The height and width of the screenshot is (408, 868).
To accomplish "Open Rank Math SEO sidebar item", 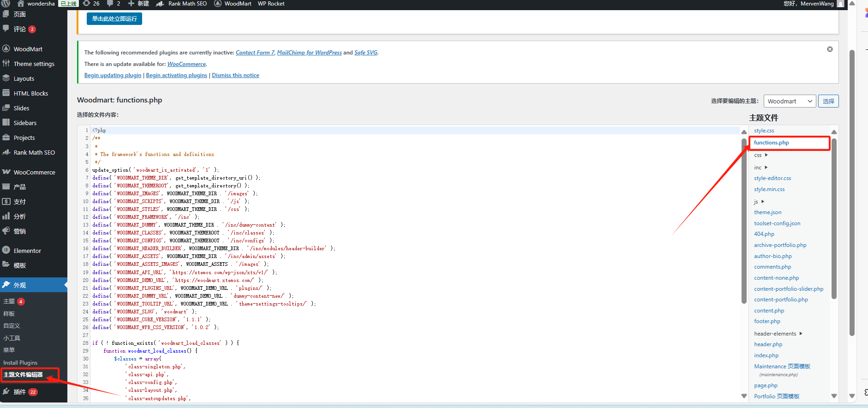I will tap(34, 152).
